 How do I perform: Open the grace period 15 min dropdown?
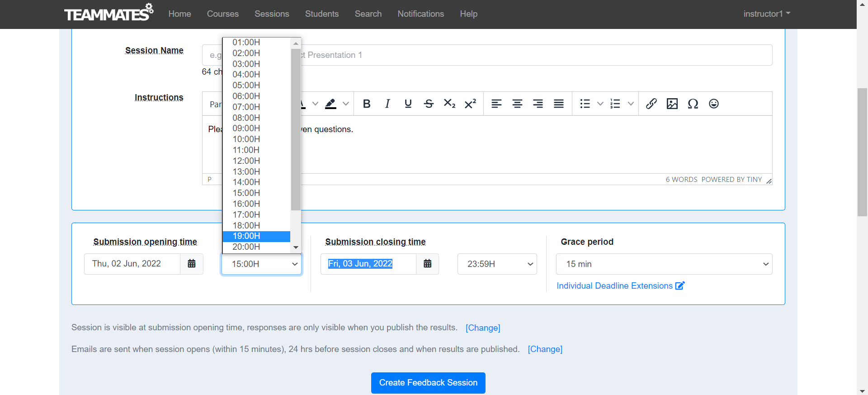tap(664, 264)
